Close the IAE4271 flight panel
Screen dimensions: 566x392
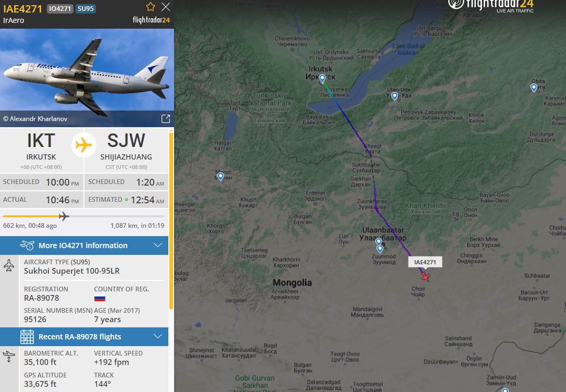(x=166, y=7)
